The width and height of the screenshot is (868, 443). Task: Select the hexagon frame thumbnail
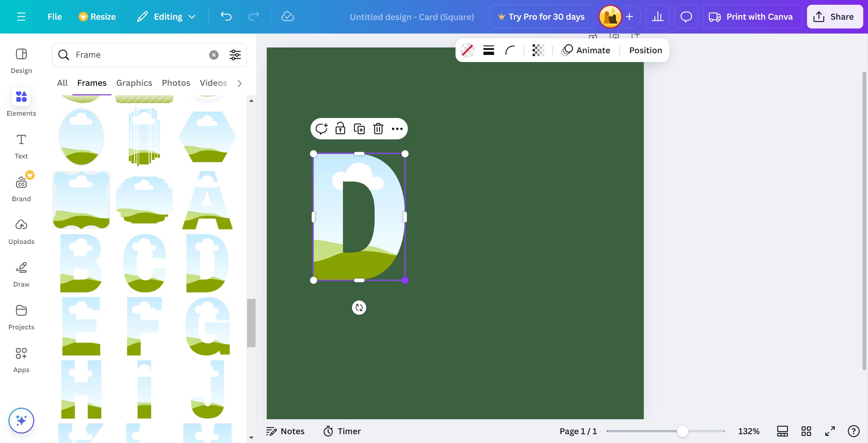207,136
